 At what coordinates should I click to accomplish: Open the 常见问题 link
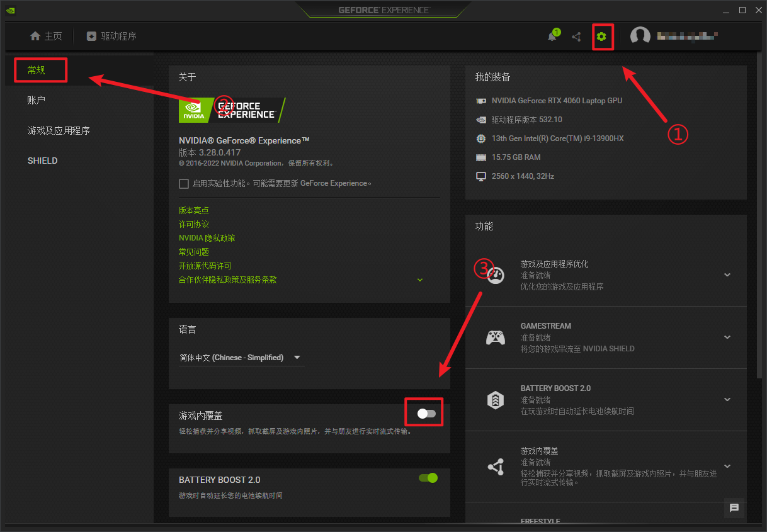click(x=194, y=252)
